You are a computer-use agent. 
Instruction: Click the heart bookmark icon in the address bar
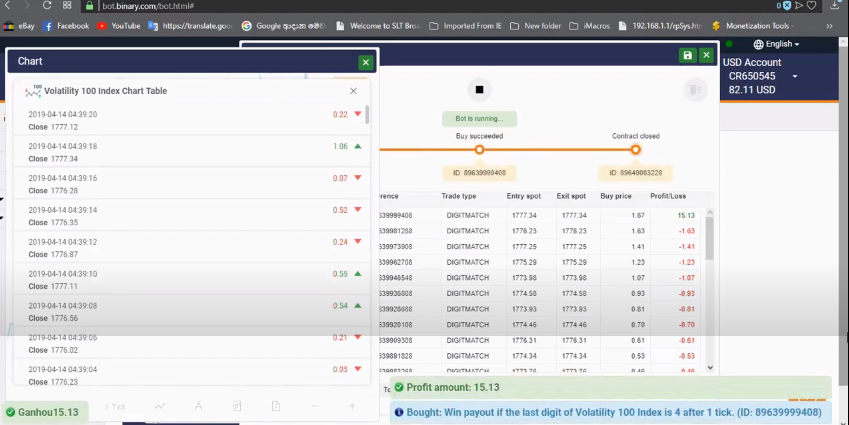click(812, 5)
